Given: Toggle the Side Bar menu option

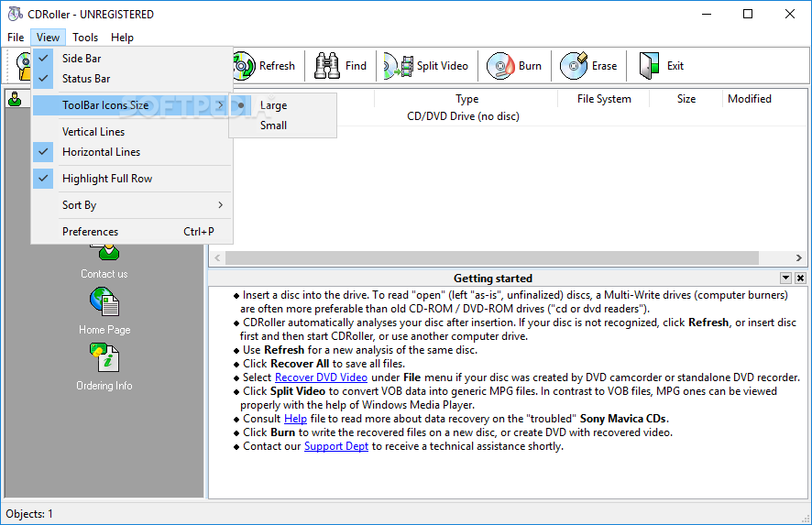Looking at the screenshot, I should tap(132, 59).
